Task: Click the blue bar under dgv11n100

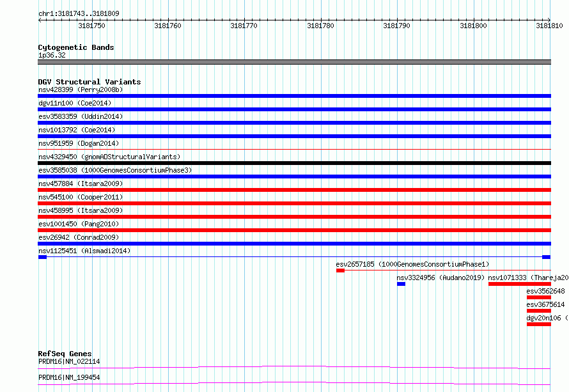Action: coord(294,109)
